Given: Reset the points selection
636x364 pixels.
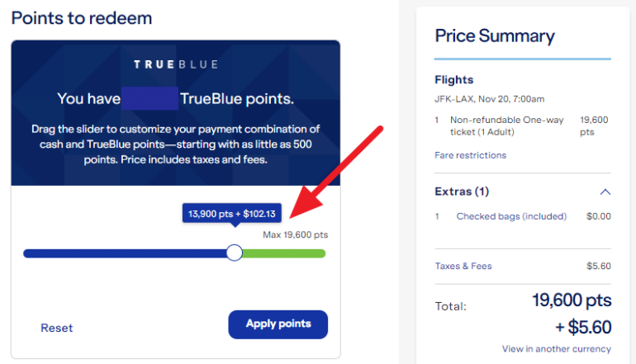Looking at the screenshot, I should point(57,328).
